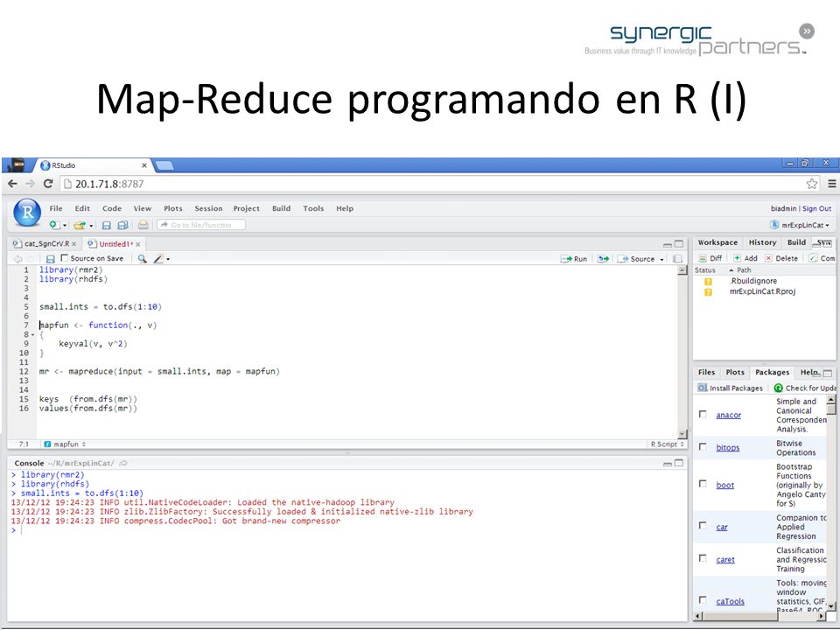Open the mapfun function navigator dropdown
840x630 pixels.
(x=65, y=444)
